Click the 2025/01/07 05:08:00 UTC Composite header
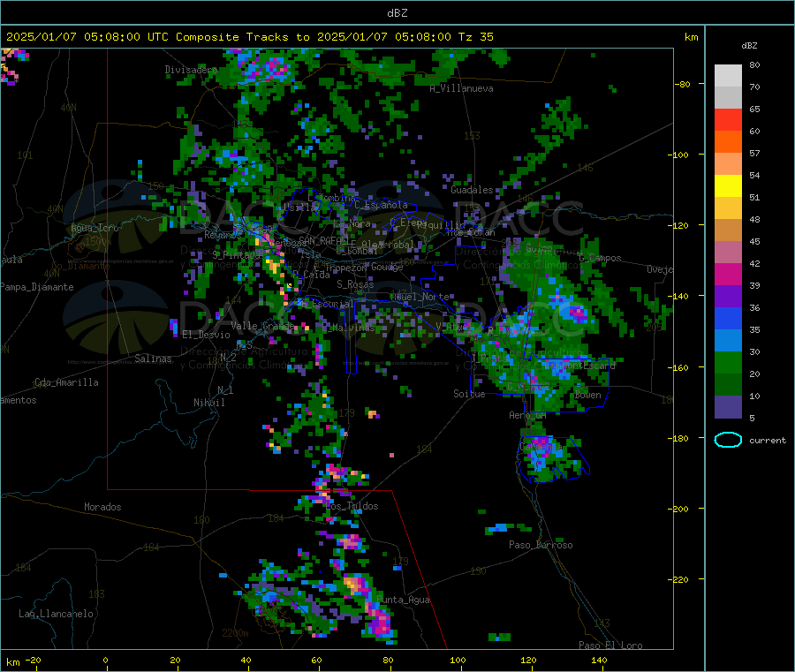Image resolution: width=795 pixels, height=672 pixels. pos(250,36)
